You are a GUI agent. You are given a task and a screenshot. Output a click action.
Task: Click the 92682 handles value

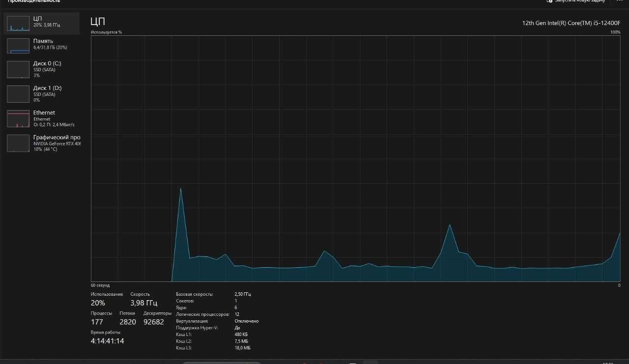click(x=154, y=322)
